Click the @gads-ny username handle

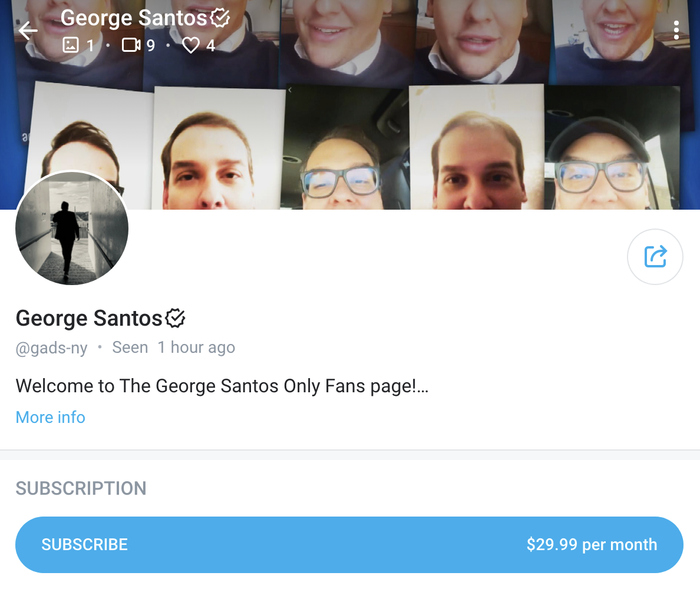pyautogui.click(x=51, y=348)
